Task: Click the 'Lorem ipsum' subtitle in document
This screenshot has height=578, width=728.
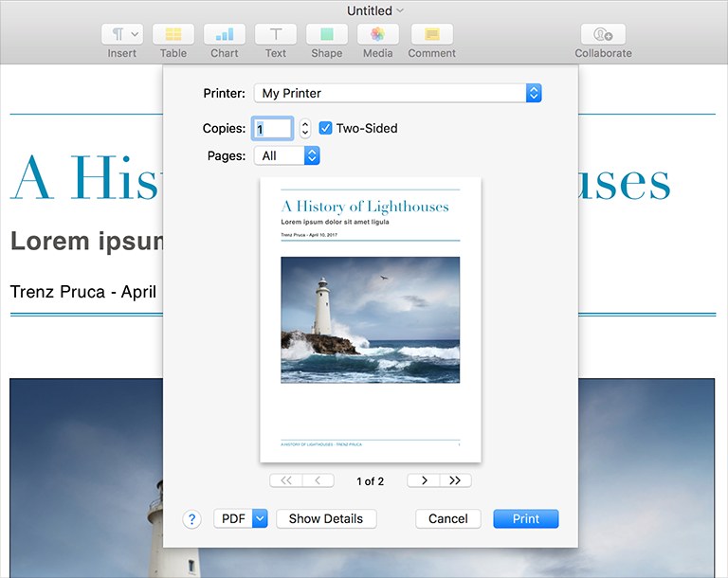Action: [87, 242]
